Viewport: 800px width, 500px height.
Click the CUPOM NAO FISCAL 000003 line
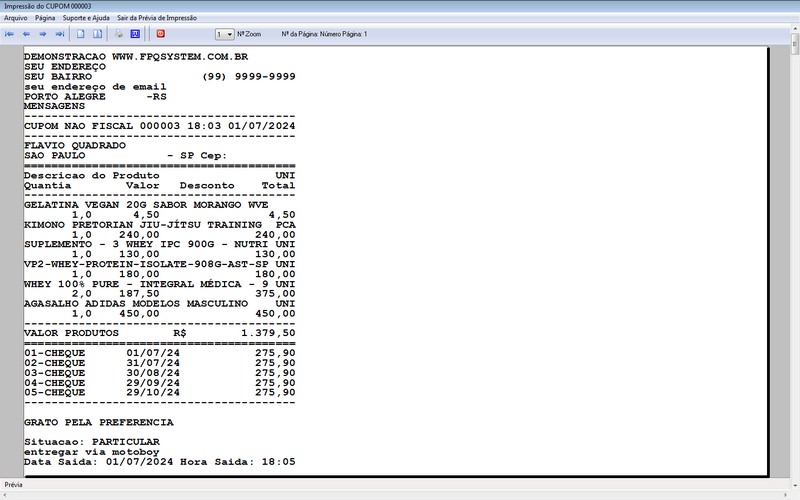[x=159, y=126]
